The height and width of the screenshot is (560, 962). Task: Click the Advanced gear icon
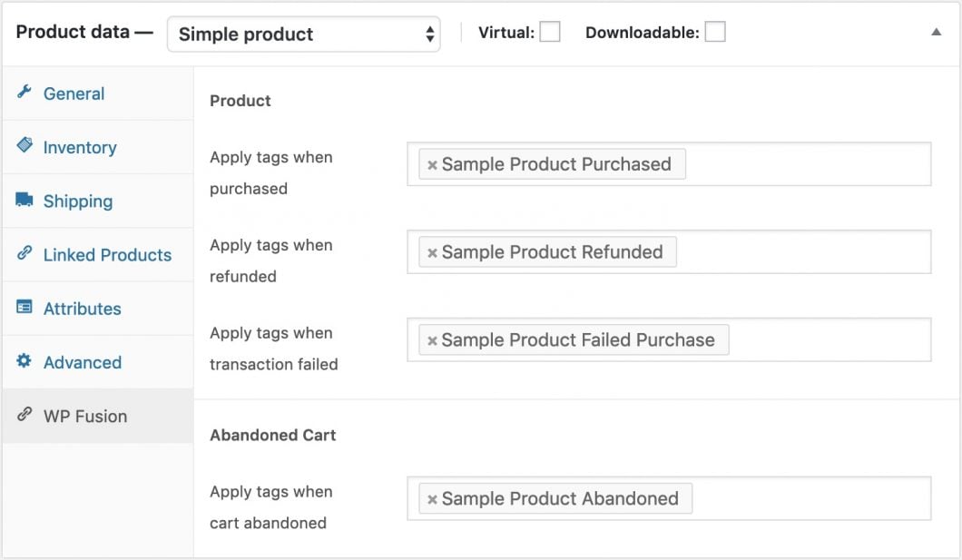pyautogui.click(x=25, y=361)
